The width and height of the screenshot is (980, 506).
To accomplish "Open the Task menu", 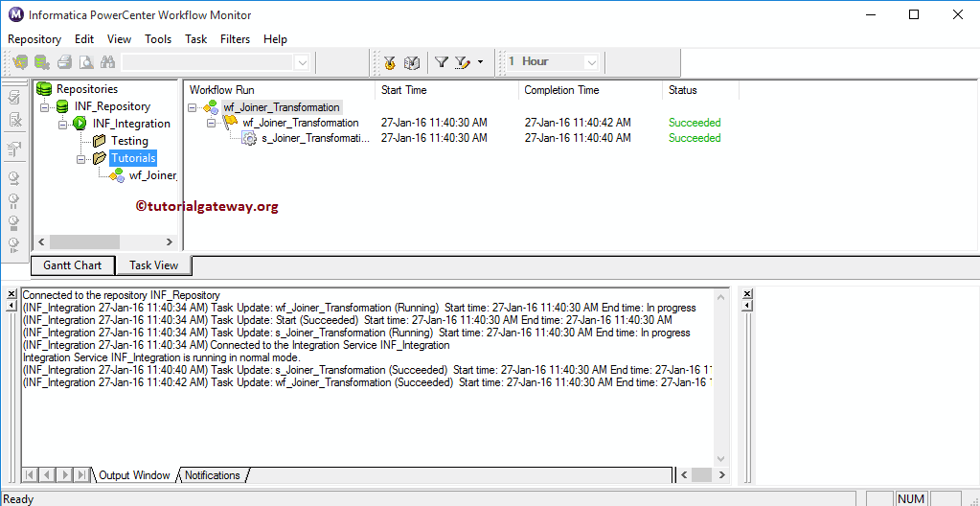I will [x=195, y=38].
